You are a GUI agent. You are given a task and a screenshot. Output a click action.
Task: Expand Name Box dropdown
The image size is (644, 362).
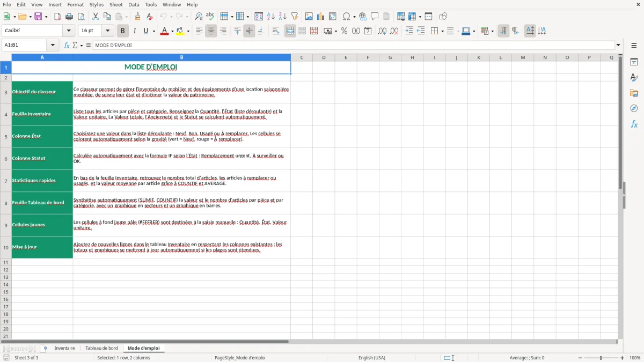coord(53,45)
